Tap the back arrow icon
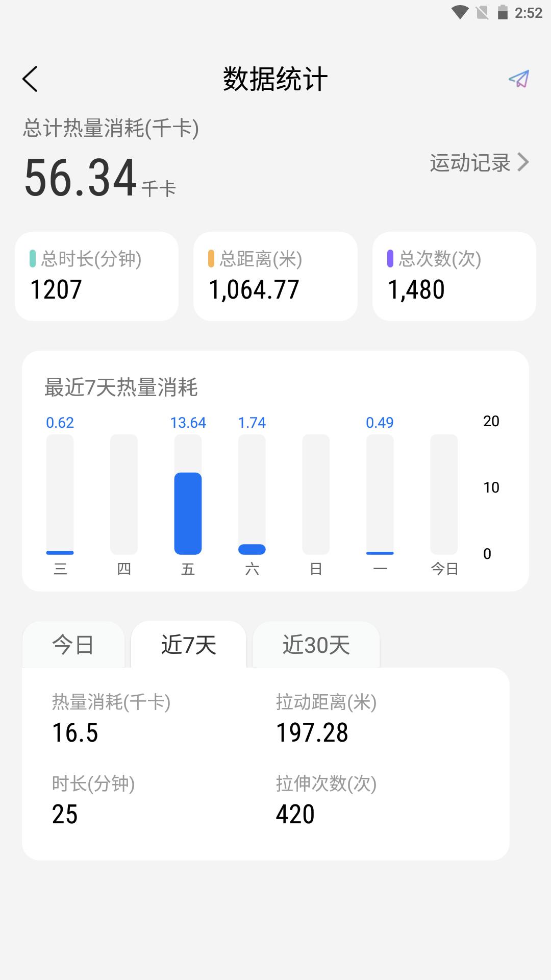The width and height of the screenshot is (551, 980). tap(30, 79)
